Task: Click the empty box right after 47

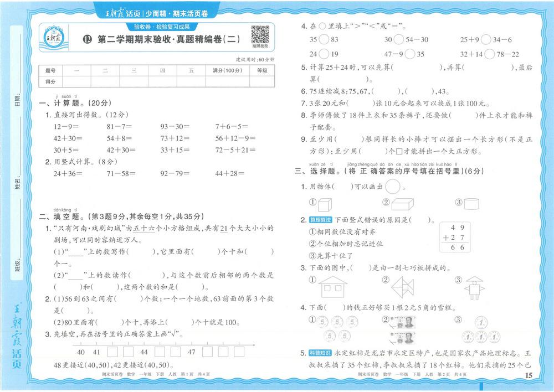Action: 207,352
